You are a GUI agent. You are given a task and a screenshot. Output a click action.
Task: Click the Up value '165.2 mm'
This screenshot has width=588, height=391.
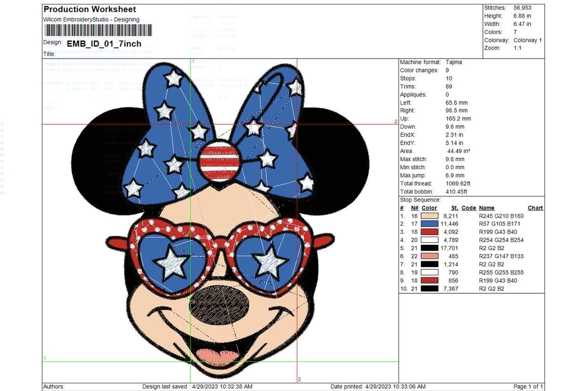tap(458, 119)
